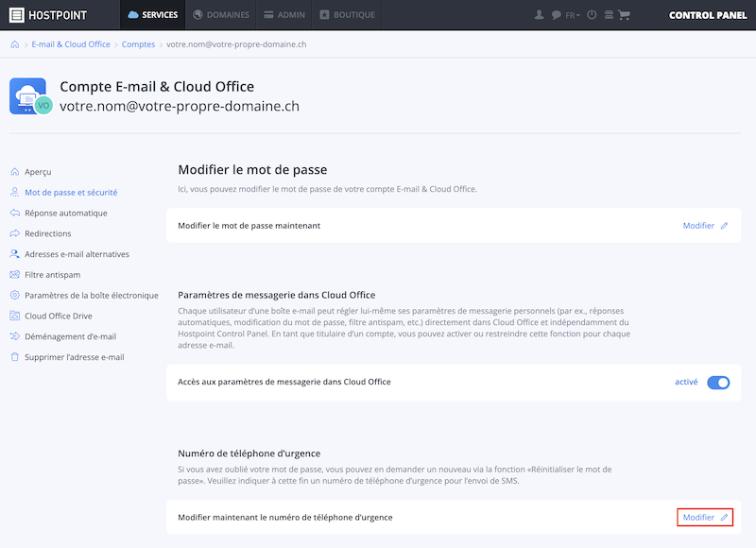Open Redirections in the sidebar
Image resolution: width=756 pixels, height=548 pixels.
pos(48,233)
